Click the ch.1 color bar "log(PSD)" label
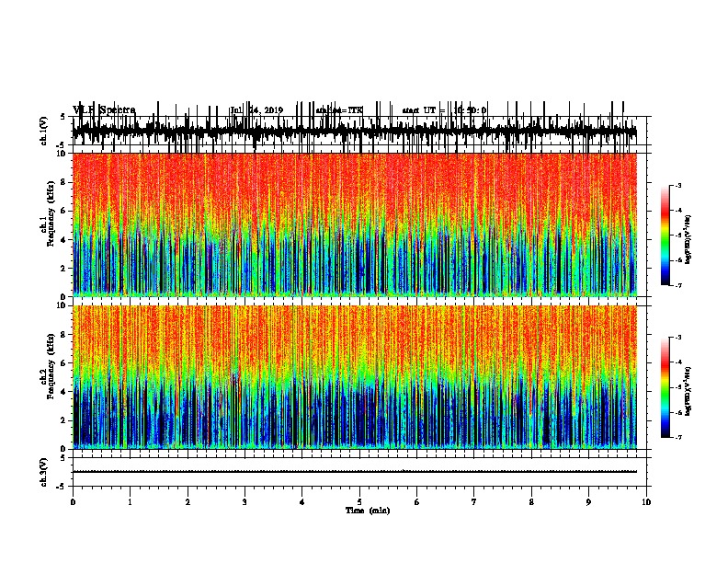The image size is (728, 563). coord(688,240)
